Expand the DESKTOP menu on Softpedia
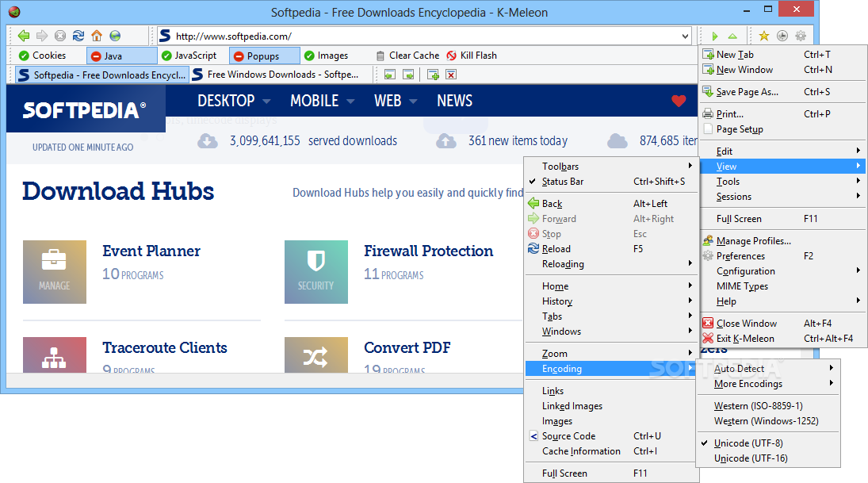 (234, 101)
